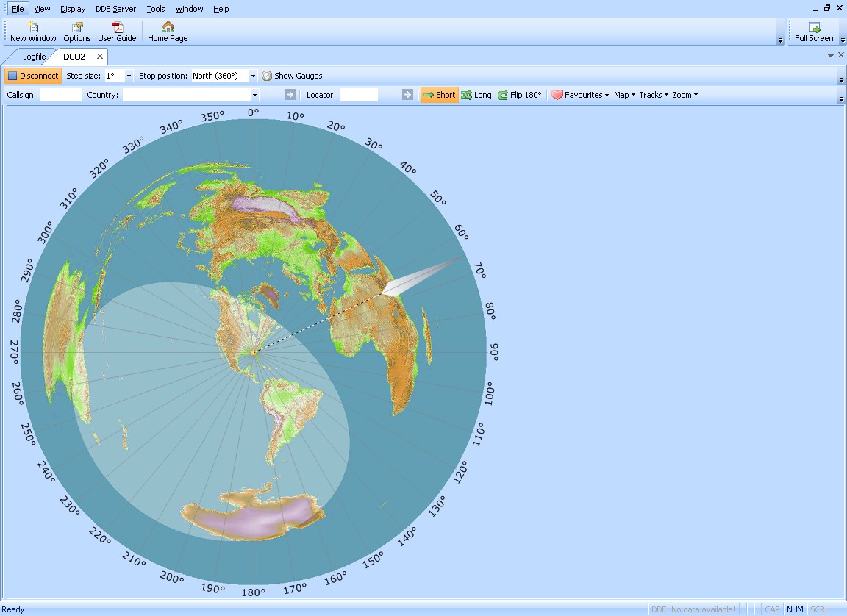Enable Short path mode
This screenshot has width=847, height=616.
(x=439, y=95)
